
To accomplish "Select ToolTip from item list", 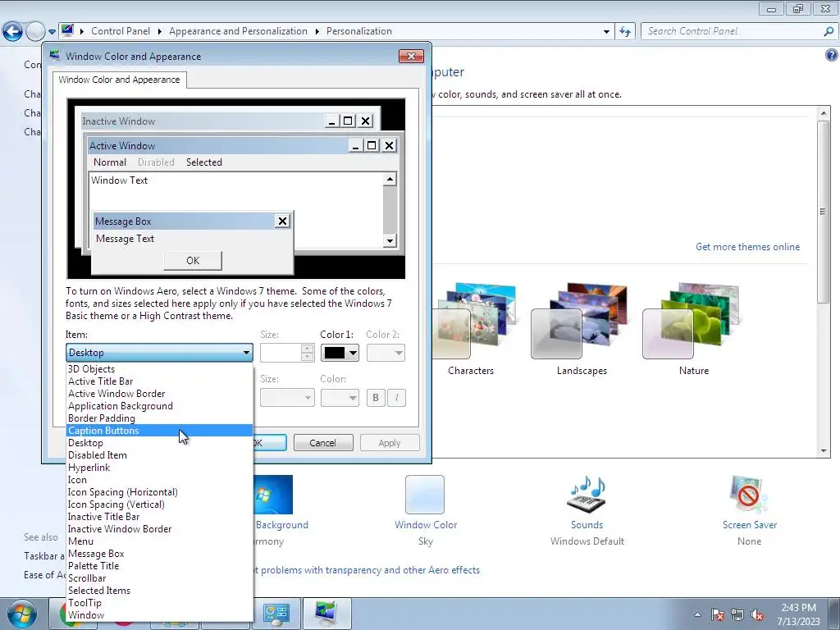I will (159, 603).
